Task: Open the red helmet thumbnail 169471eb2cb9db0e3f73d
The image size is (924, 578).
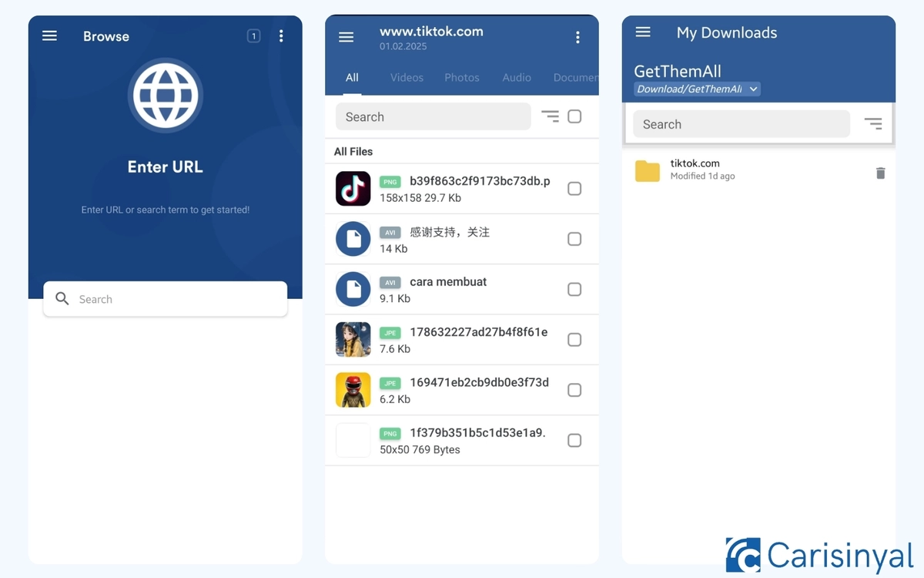Action: coord(353,390)
